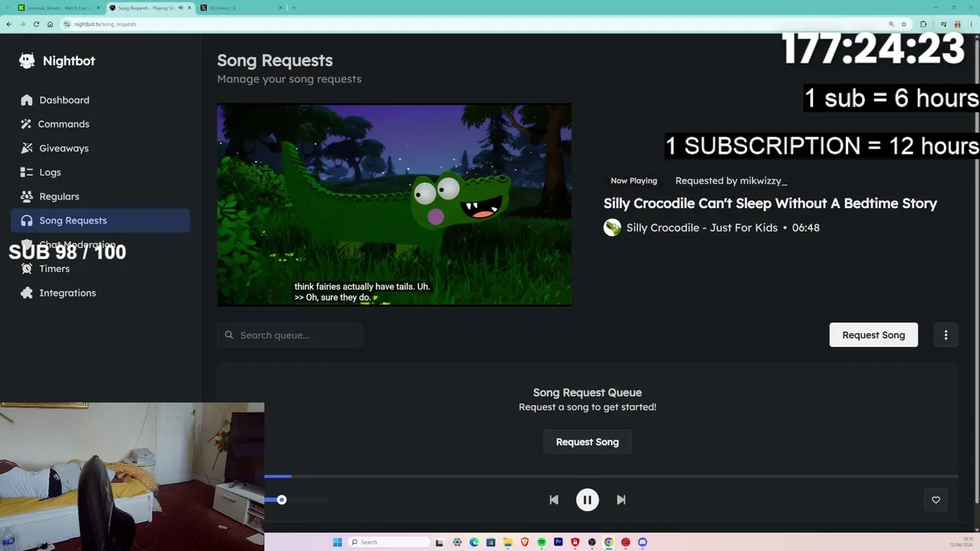Click the Nightbot logo icon
The height and width of the screenshot is (551, 980).
tap(27, 61)
